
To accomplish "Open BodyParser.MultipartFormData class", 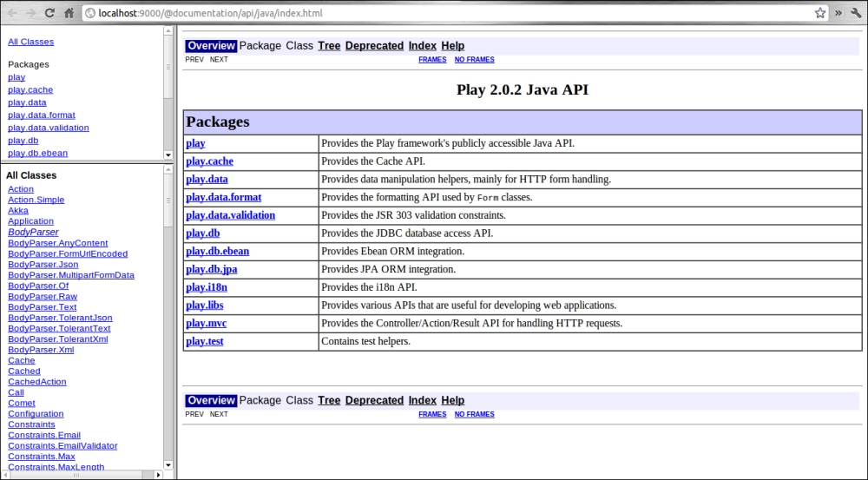I will [71, 275].
